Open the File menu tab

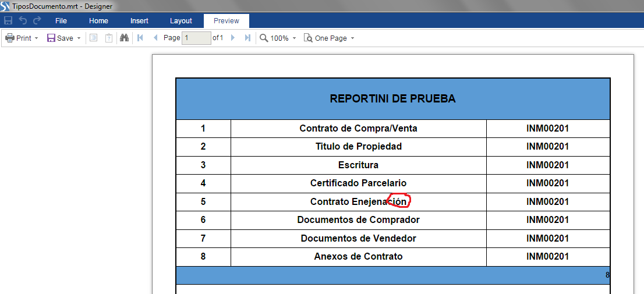point(61,21)
